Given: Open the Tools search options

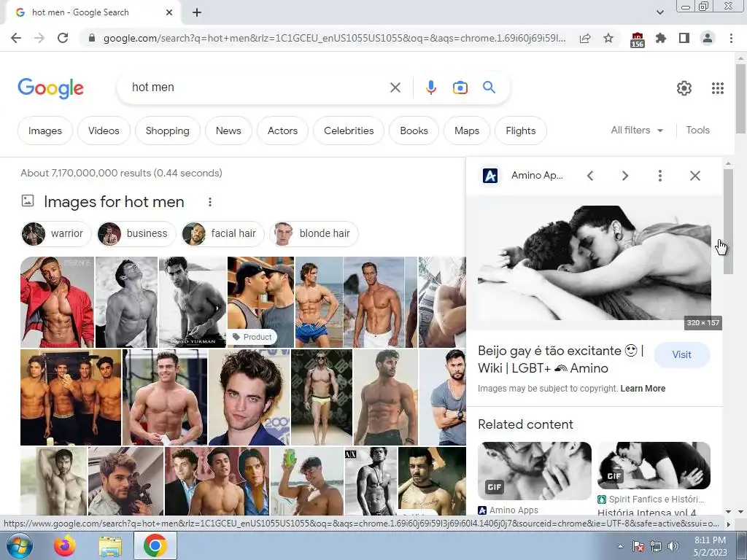Looking at the screenshot, I should [697, 130].
